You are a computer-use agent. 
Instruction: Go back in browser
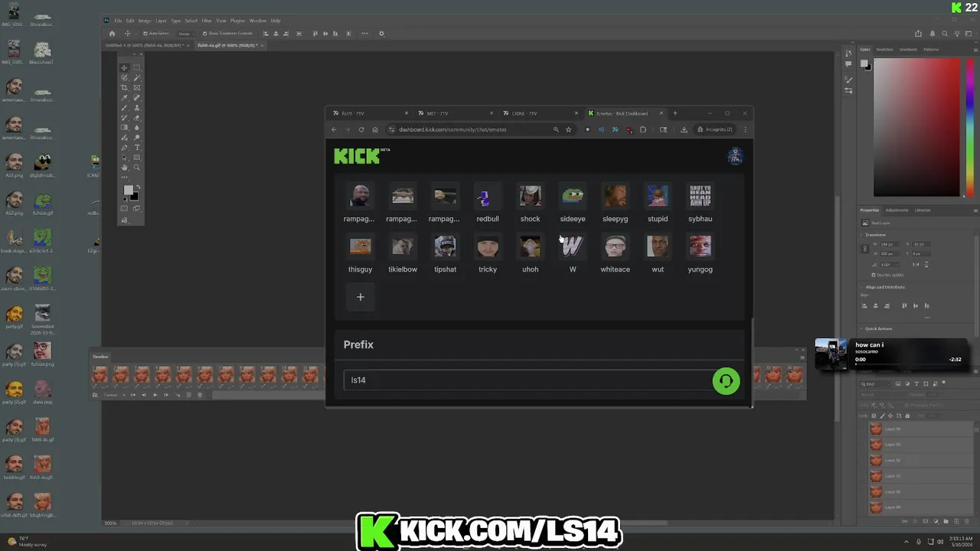pos(334,129)
